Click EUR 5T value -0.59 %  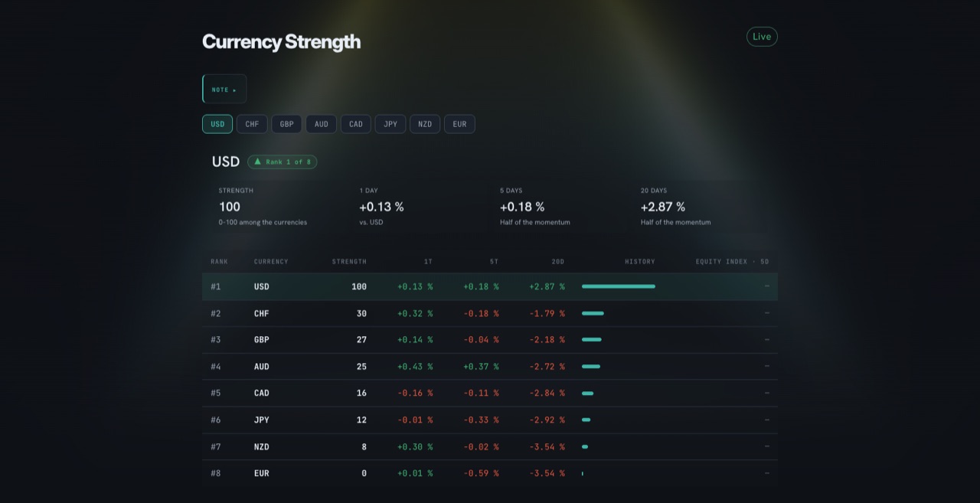(481, 473)
